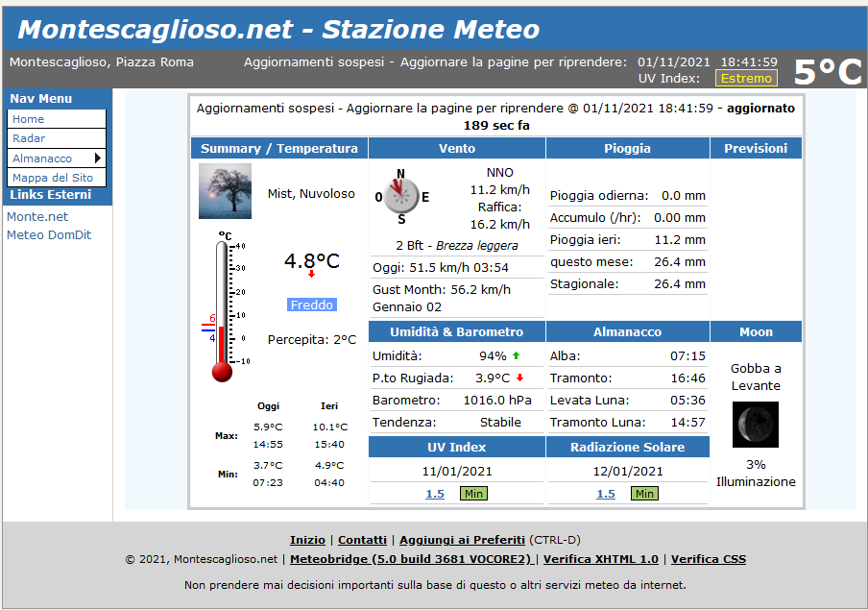Click the Contatti footer link
Viewport: 868px width, 610px height.
click(362, 540)
